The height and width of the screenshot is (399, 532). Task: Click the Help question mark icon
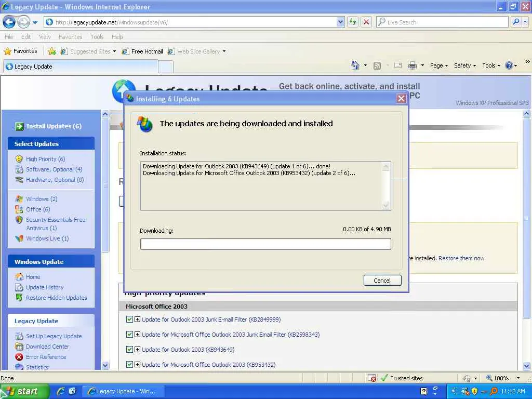[x=509, y=65]
